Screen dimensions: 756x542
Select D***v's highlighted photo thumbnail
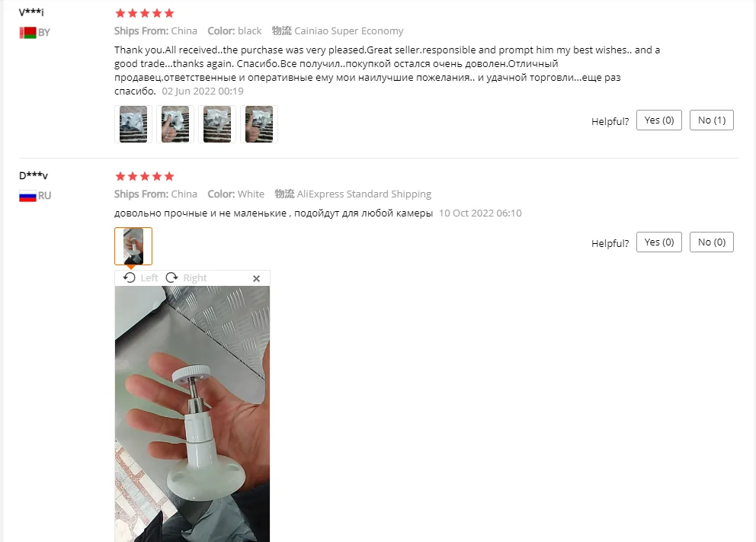(133, 246)
